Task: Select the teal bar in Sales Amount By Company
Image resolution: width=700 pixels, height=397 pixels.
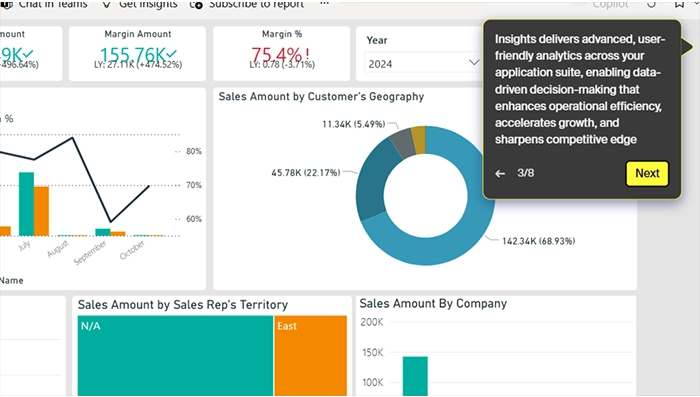Action: [415, 376]
